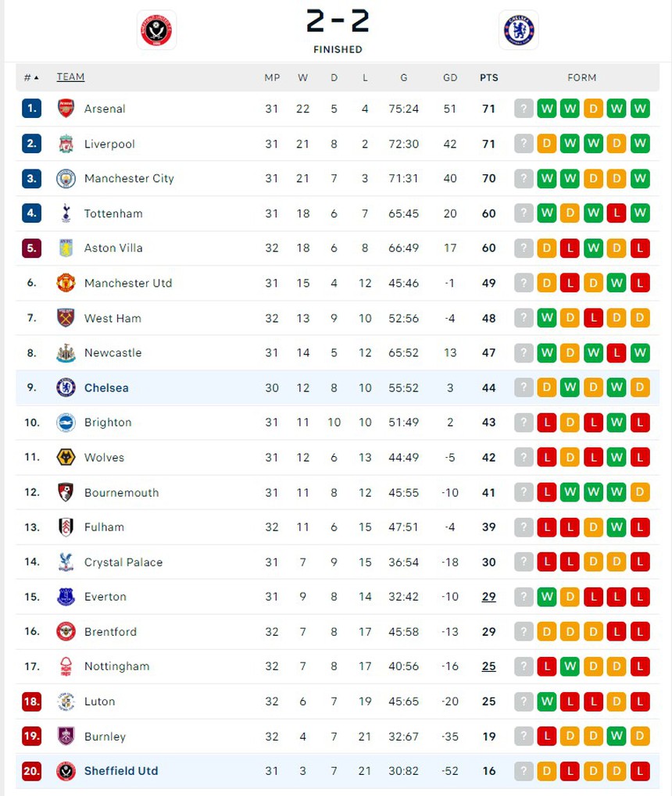Select the Manchester City badge icon
Screen dimensions: 672x796
tap(66, 178)
